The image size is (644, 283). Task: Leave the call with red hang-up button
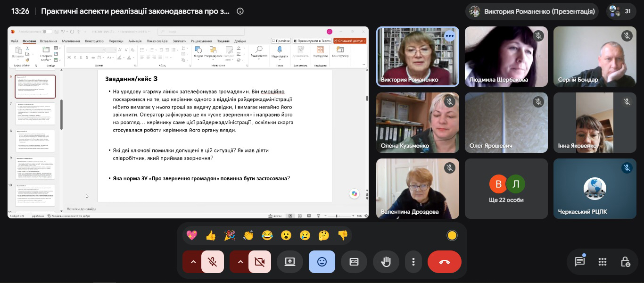(x=445, y=262)
